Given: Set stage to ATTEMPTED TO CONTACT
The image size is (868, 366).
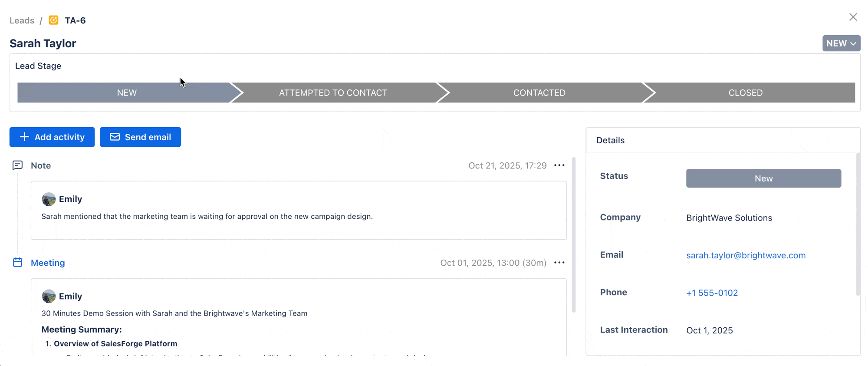Looking at the screenshot, I should (x=333, y=93).
